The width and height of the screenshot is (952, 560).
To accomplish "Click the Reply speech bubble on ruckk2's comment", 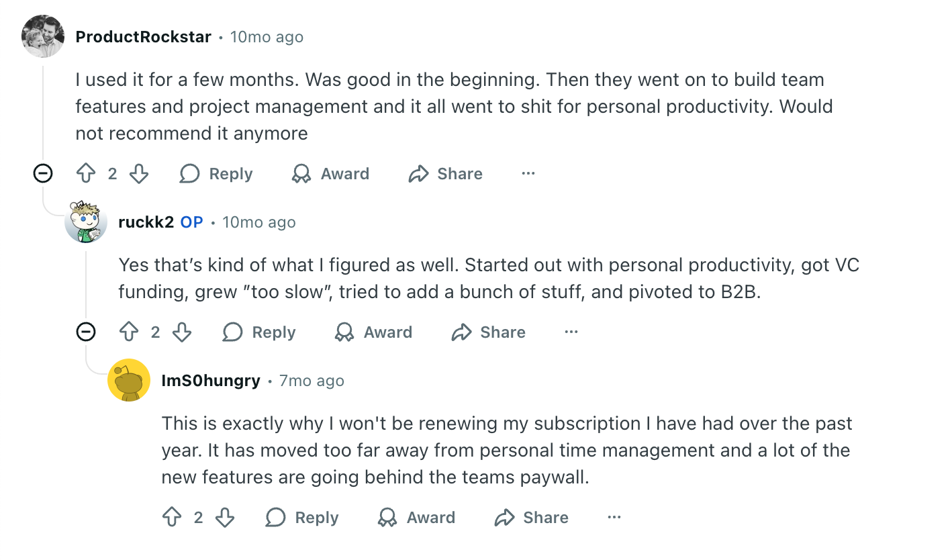I will click(232, 332).
